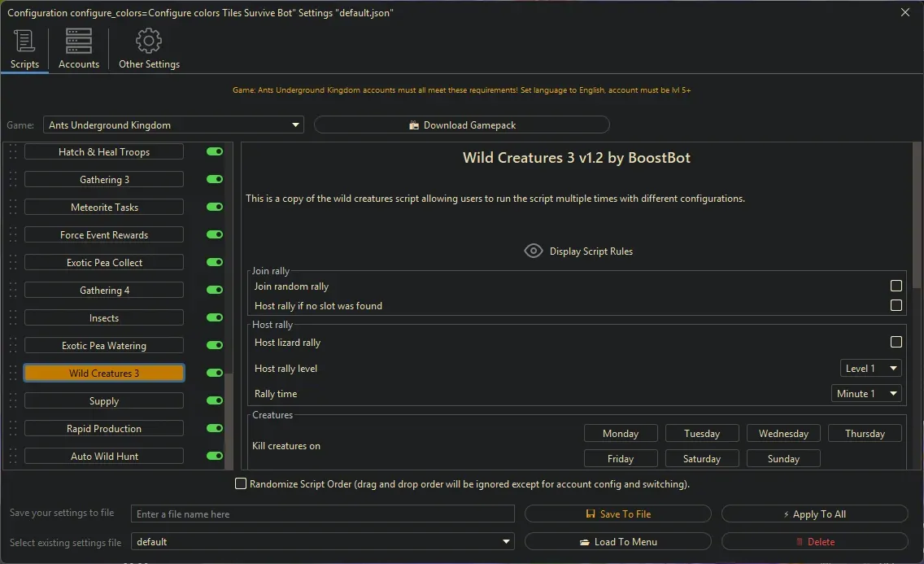This screenshot has height=564, width=924.
Task: Enable Join random rally checkbox
Action: point(896,286)
